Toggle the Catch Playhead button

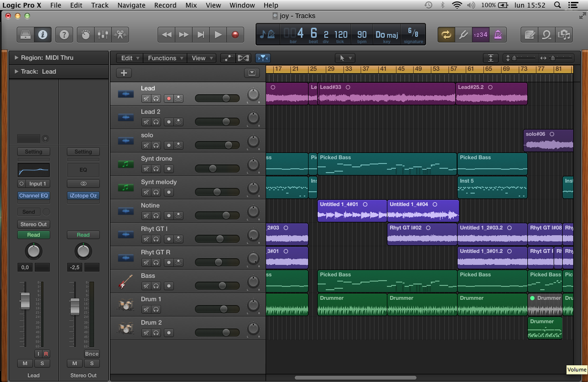tap(263, 58)
